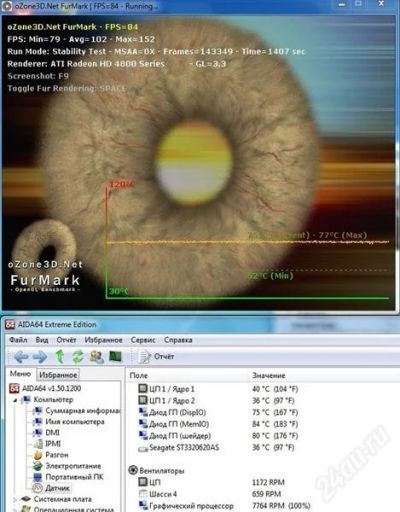Click the Значение column header
Viewport: 400px width, 512px height.
[x=268, y=375]
